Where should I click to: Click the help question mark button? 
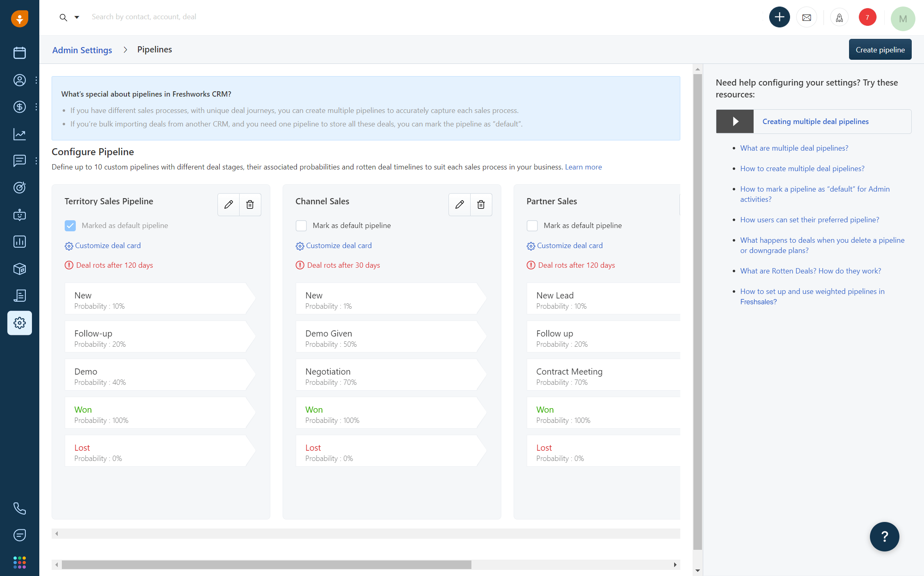[x=885, y=537]
